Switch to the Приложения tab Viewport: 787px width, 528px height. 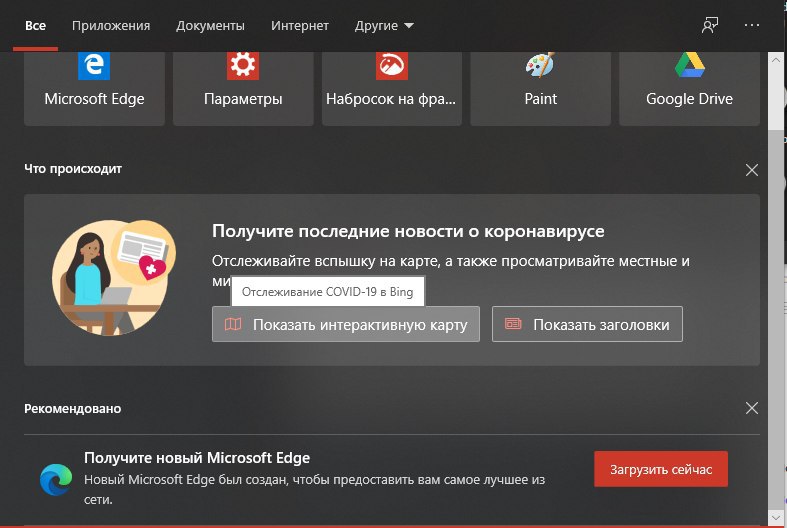pos(111,26)
